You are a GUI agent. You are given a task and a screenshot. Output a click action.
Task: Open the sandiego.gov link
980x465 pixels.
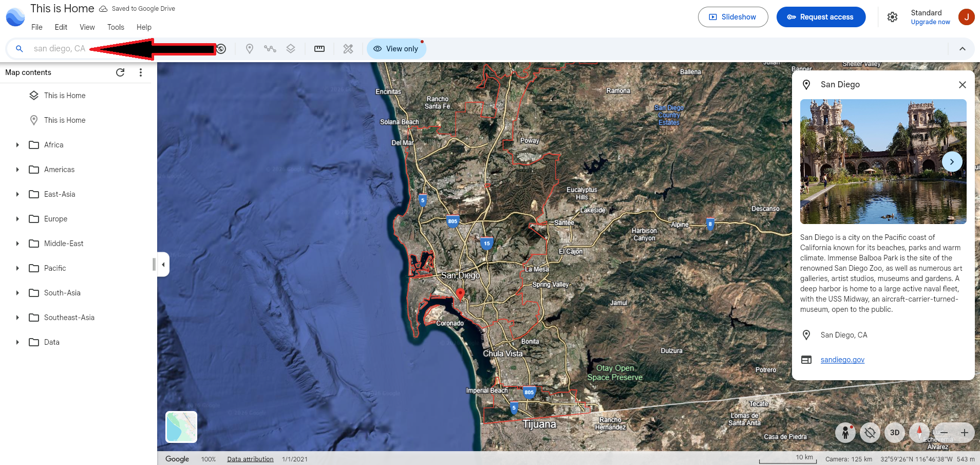(842, 359)
